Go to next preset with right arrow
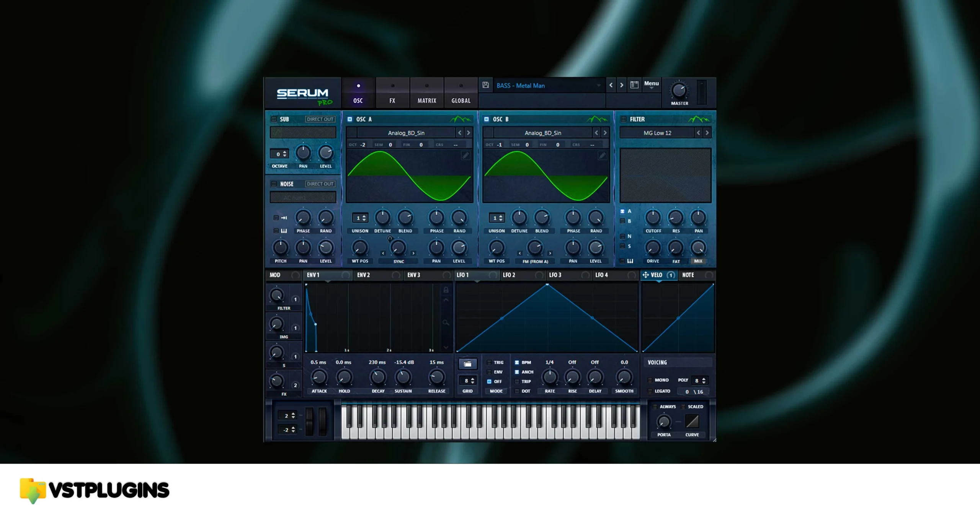Screen dimensions: 980x519 (622, 85)
